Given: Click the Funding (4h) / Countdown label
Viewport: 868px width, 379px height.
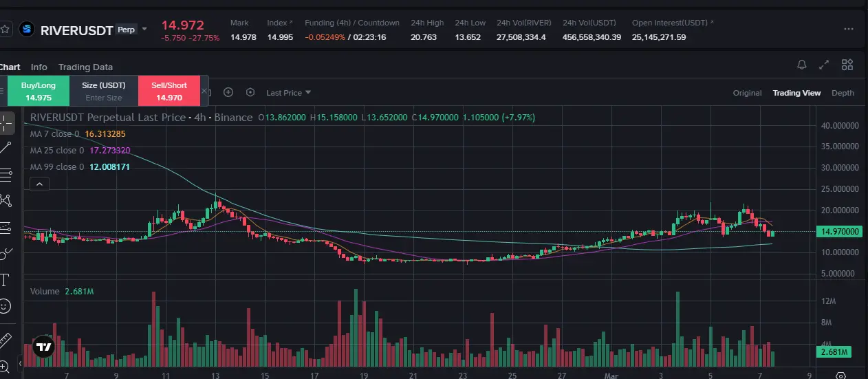Looking at the screenshot, I should click(352, 23).
